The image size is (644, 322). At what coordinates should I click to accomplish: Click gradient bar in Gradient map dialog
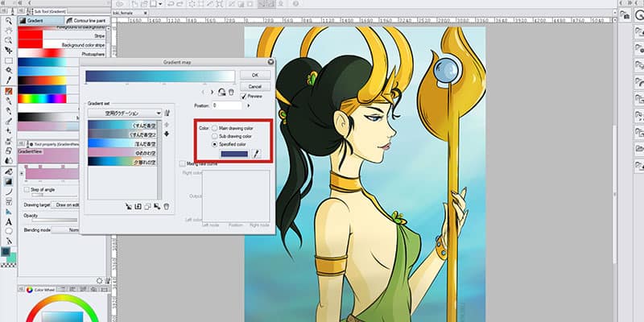tap(160, 76)
